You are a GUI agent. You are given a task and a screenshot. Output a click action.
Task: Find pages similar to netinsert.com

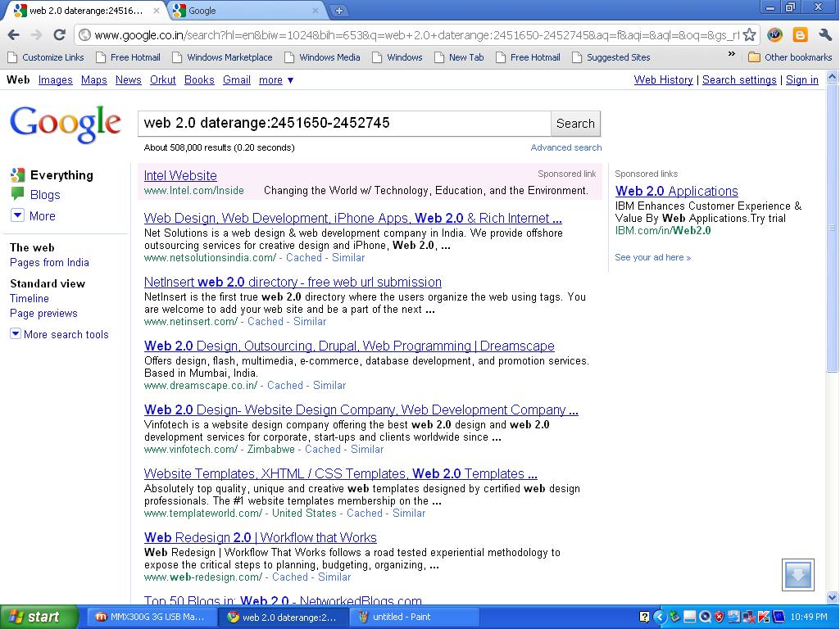coord(310,321)
